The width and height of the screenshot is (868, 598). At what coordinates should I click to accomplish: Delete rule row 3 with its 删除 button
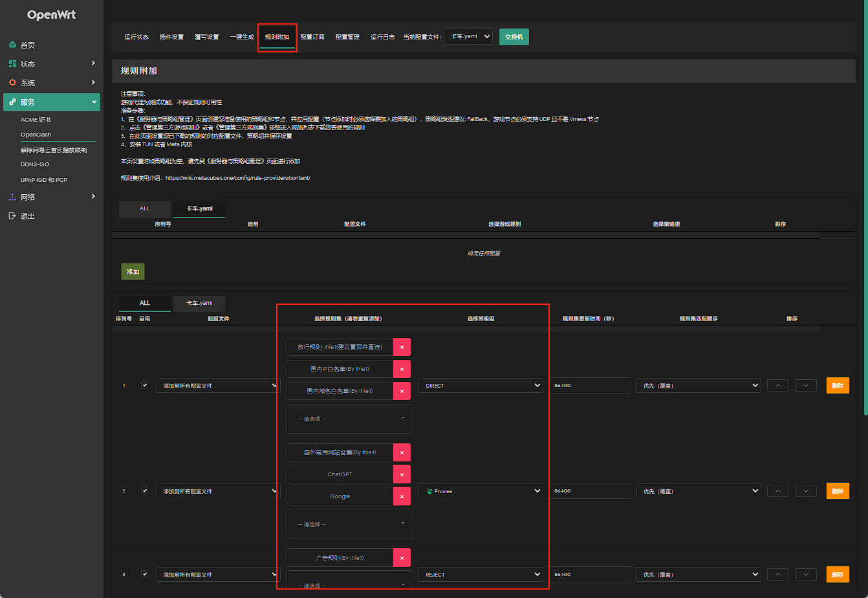pos(838,575)
